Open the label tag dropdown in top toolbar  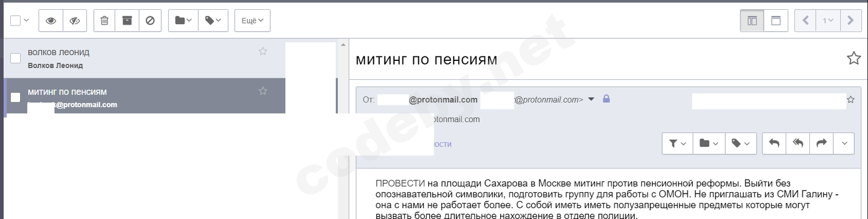coord(213,21)
